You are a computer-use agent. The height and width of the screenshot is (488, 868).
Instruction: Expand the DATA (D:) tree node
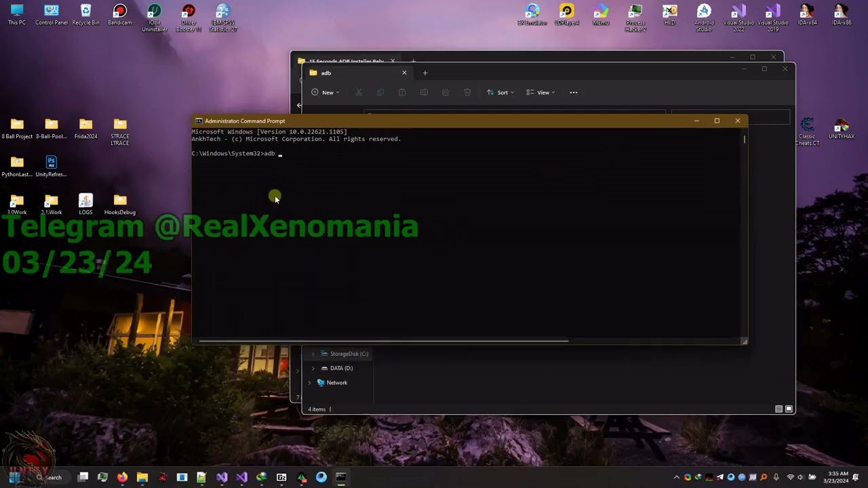[x=313, y=368]
